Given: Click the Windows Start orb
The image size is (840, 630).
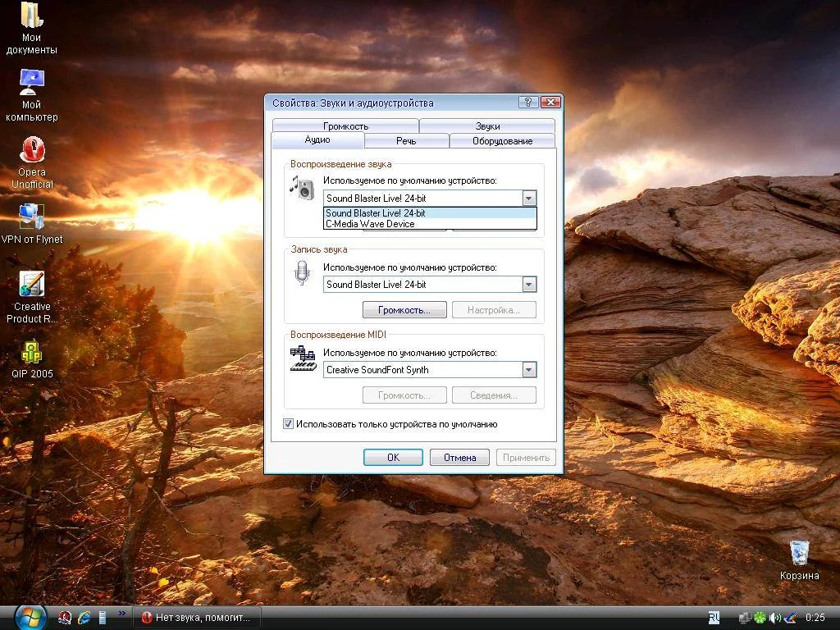Looking at the screenshot, I should pyautogui.click(x=30, y=618).
